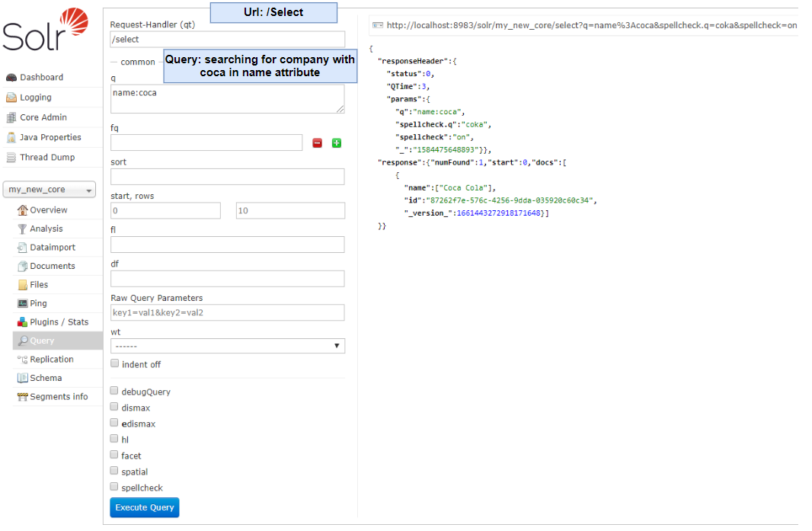Open the wt response format dropdown
Screen dimensions: 812x531
click(227, 346)
